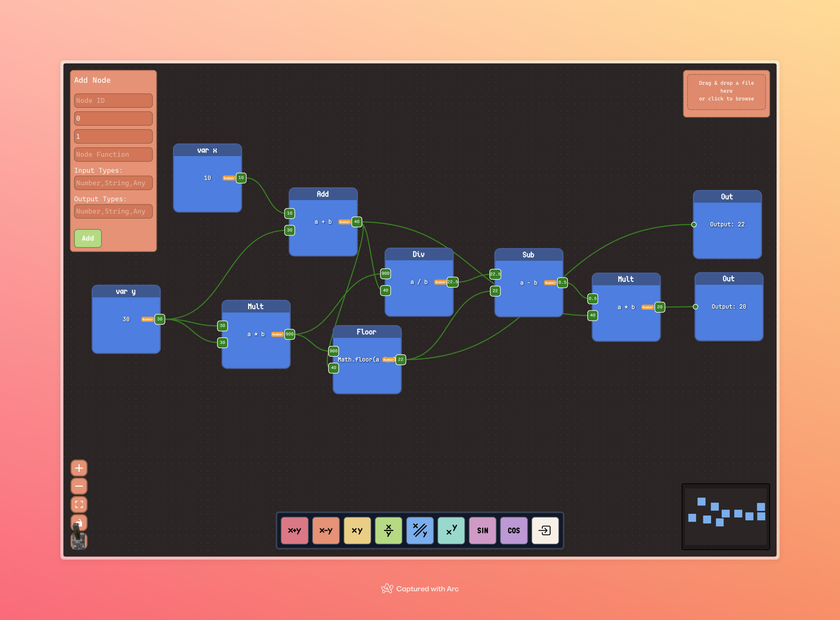Click the x+y addition node button
This screenshot has height=620, width=840.
[295, 530]
